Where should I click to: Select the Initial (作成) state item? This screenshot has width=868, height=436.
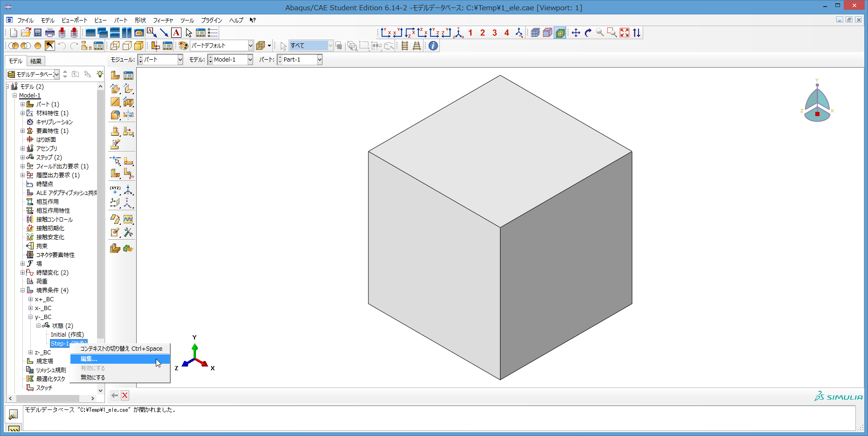pos(67,335)
